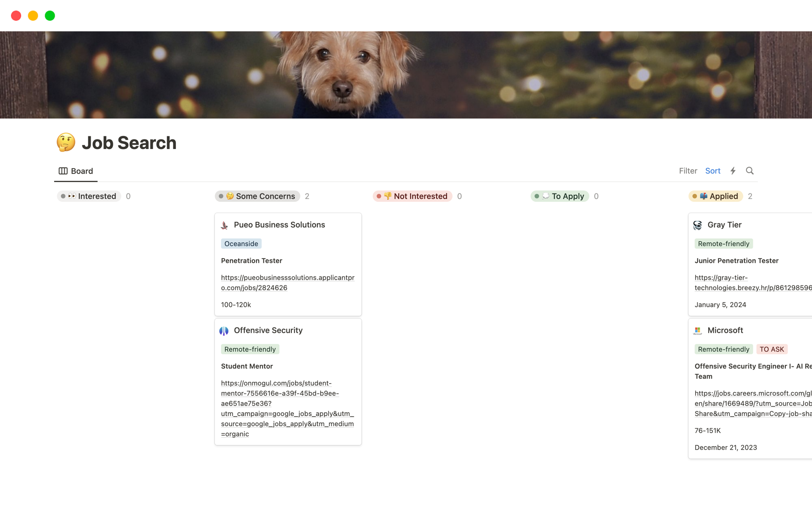
Task: Click the puzzle emoji on the Applied column
Action: [x=704, y=196]
